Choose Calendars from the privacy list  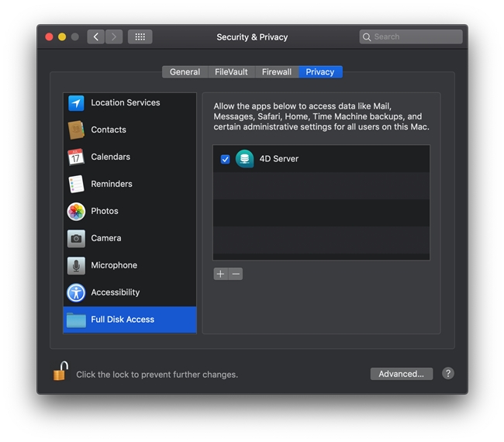coord(110,157)
